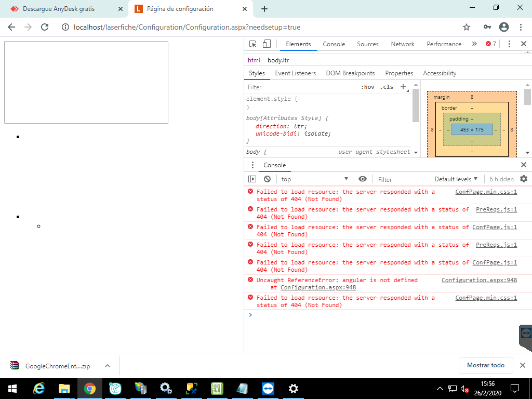The height and width of the screenshot is (399, 532).
Task: Click the create live expression eye icon
Action: point(363,179)
